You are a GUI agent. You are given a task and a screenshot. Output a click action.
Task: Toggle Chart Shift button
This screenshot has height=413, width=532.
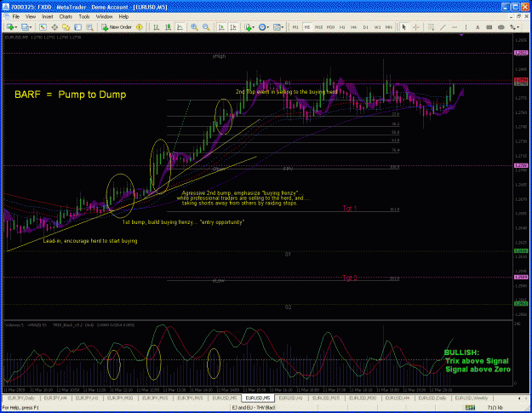pos(233,27)
